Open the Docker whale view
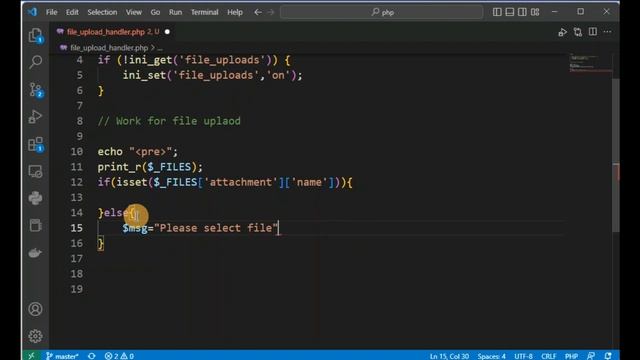 (x=36, y=253)
